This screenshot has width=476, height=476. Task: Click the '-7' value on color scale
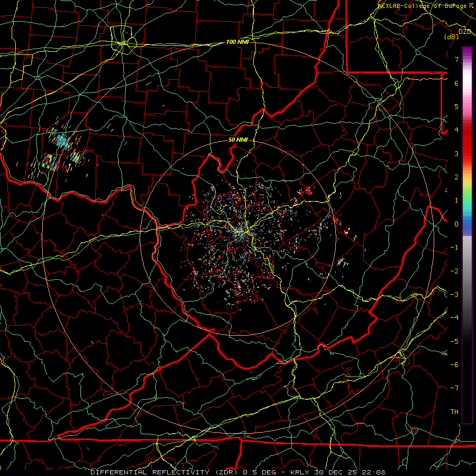click(454, 388)
